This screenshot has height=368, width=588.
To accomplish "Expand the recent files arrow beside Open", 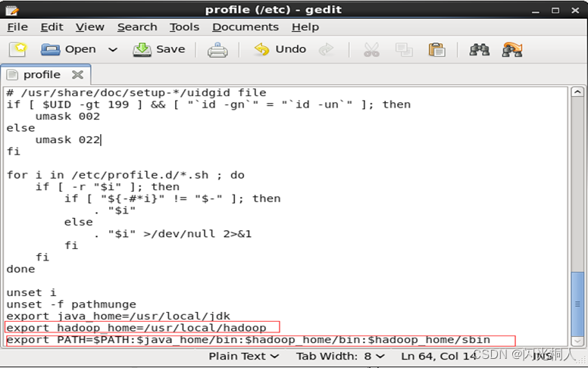I will coord(113,49).
